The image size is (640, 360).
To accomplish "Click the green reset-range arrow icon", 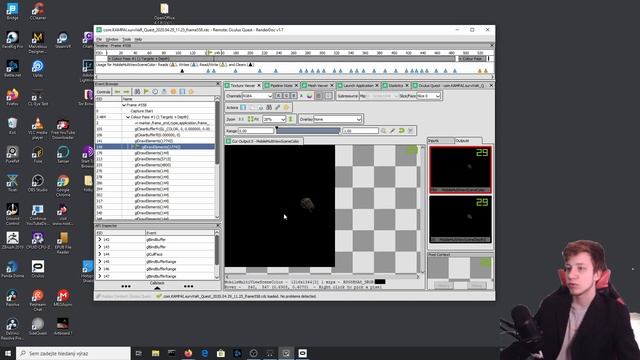I will [x=401, y=131].
